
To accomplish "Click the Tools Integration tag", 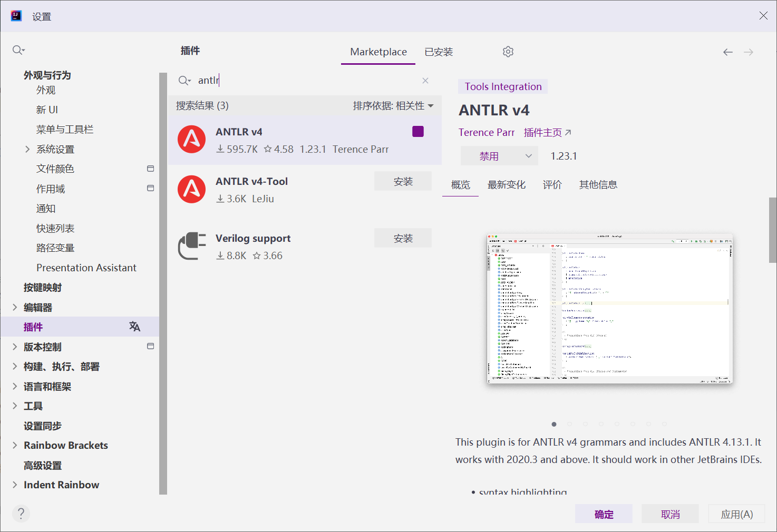I will click(503, 86).
